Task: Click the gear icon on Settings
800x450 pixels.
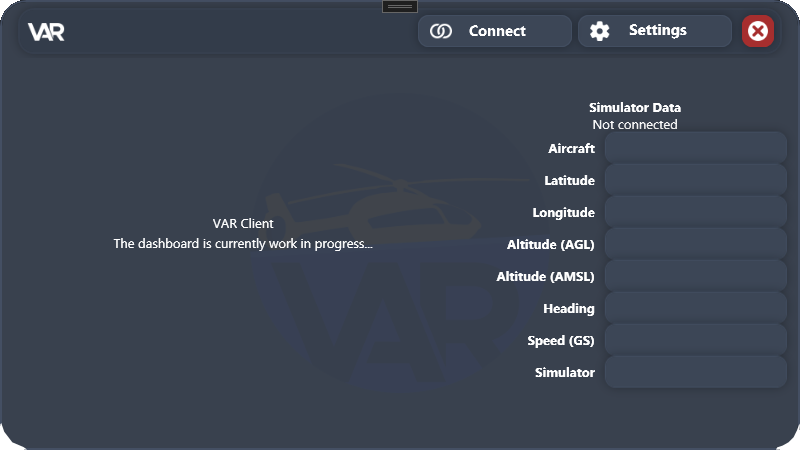Action: tap(599, 31)
